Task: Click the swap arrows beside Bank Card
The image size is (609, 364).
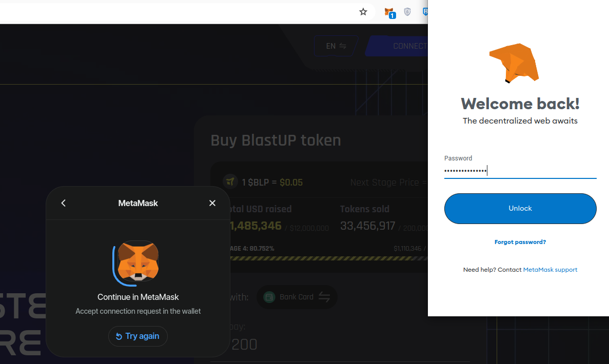Action: pos(324,297)
